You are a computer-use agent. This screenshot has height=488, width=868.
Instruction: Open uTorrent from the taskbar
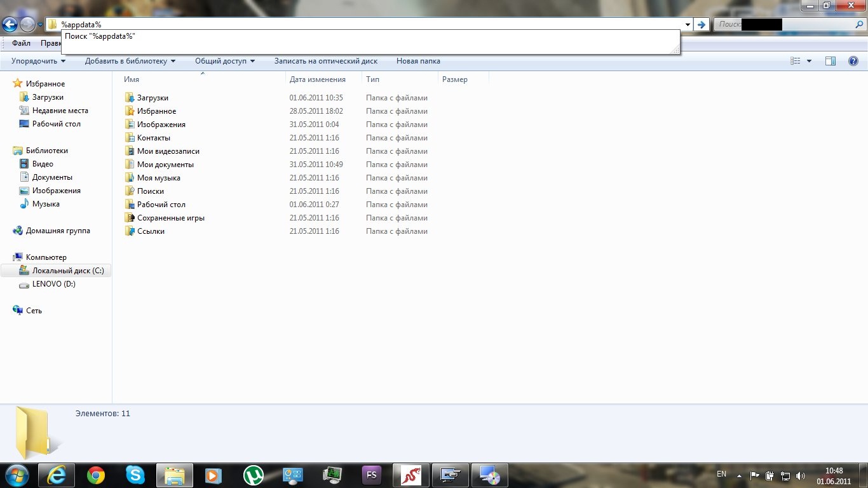(x=254, y=475)
